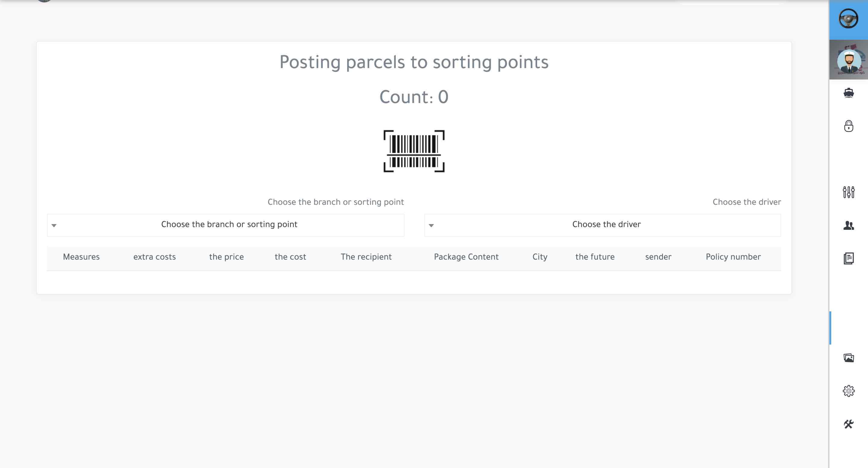
Task: Open the sliders controls sidebar icon
Action: coord(848,192)
